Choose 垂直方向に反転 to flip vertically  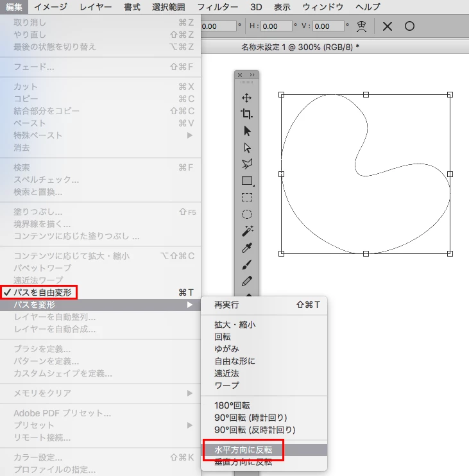tap(264, 462)
